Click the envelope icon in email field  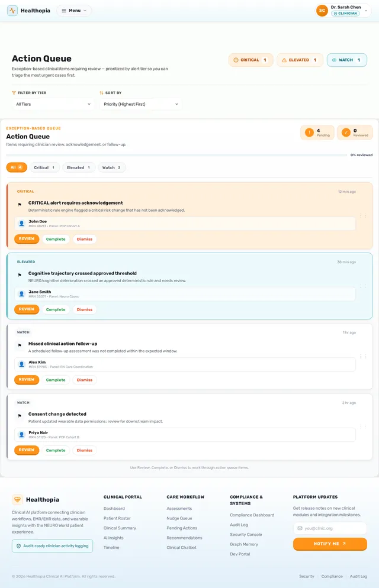tap(300, 528)
